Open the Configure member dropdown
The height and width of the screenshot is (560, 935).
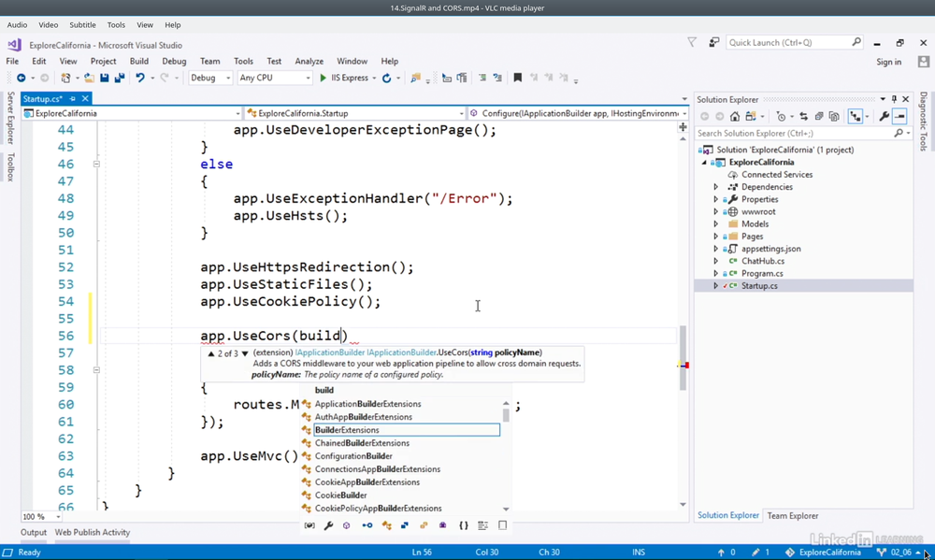pyautogui.click(x=579, y=113)
